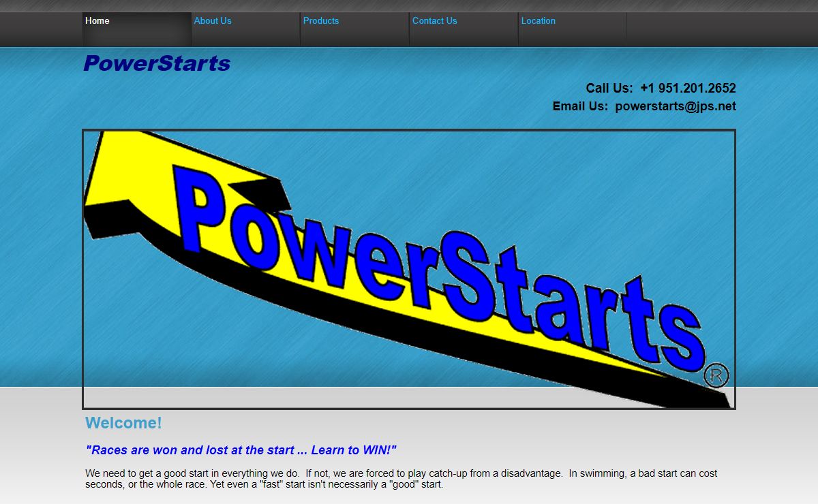
Task: Click the registered trademark symbol on logo
Action: pyautogui.click(x=716, y=375)
